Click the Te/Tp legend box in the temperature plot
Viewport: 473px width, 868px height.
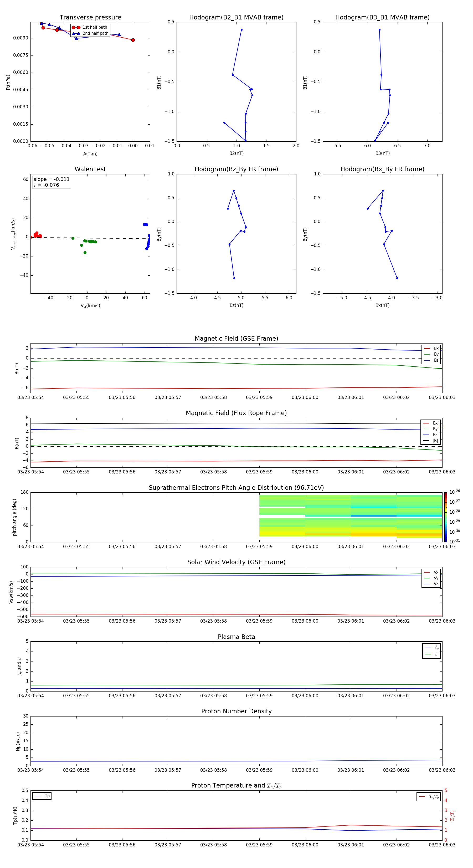click(429, 796)
